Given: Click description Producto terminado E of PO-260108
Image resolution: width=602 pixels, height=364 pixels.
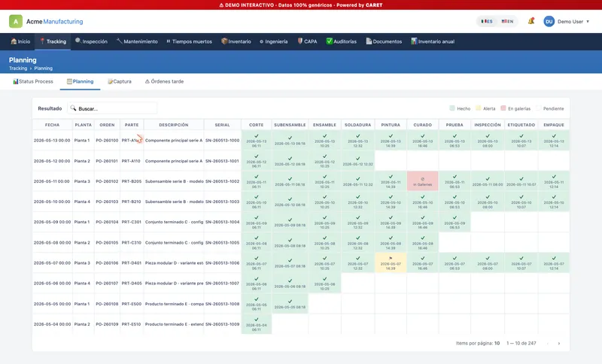Looking at the screenshot, I should [175, 304].
